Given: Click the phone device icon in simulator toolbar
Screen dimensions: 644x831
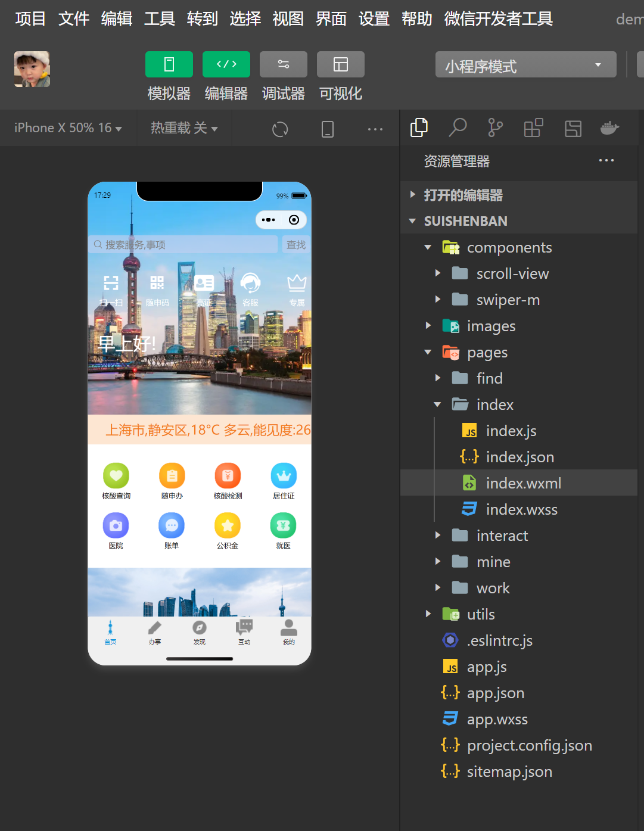Looking at the screenshot, I should [328, 129].
